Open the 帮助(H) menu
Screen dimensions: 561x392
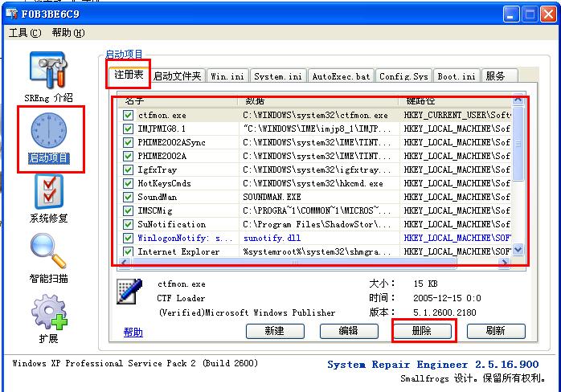click(68, 33)
